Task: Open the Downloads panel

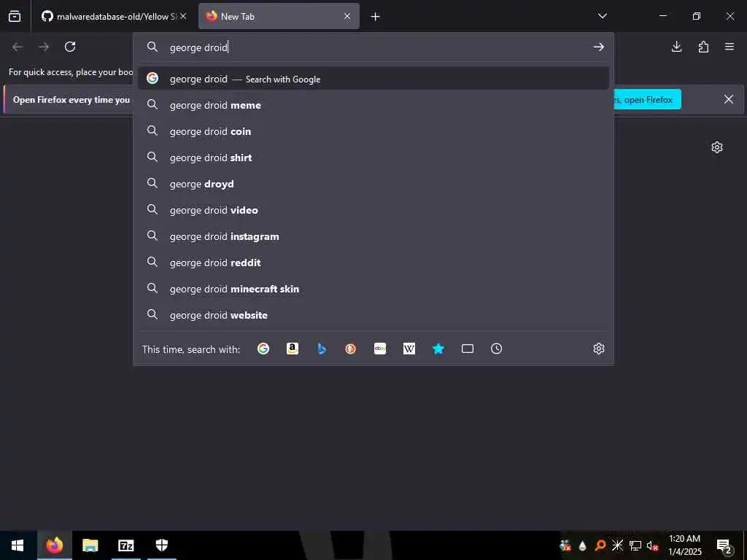Action: coord(676,47)
